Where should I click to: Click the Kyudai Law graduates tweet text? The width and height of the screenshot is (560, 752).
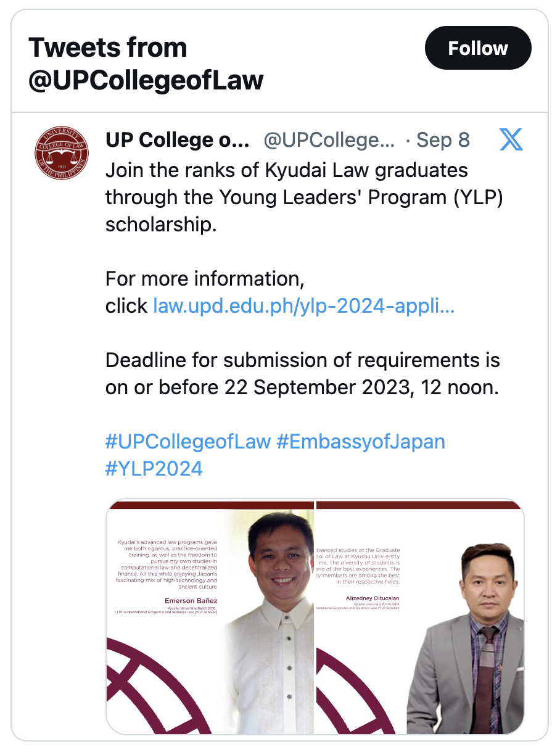(x=305, y=197)
